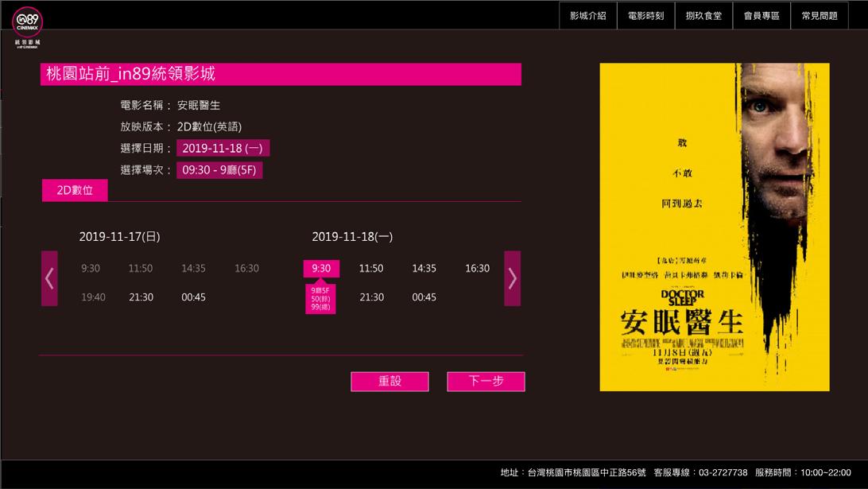Select the 2D數位 tab
Screen dimensions: 868x489
(75, 190)
